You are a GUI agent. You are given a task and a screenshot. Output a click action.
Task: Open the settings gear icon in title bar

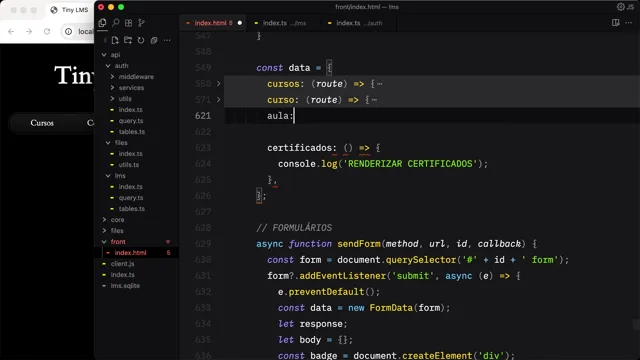coord(620,7)
